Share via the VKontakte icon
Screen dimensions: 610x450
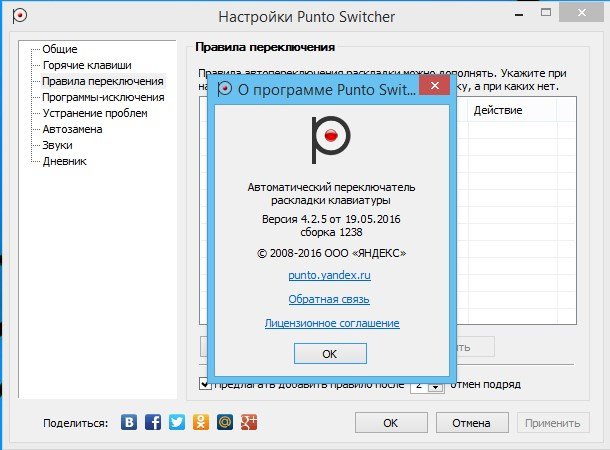pos(129,422)
